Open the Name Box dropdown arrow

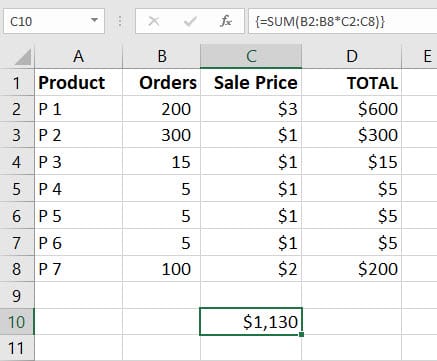tap(94, 21)
